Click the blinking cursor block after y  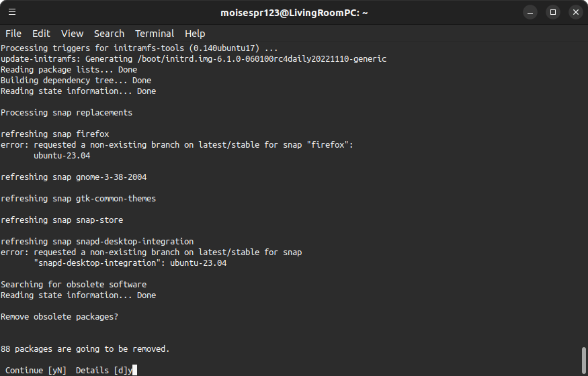click(135, 371)
